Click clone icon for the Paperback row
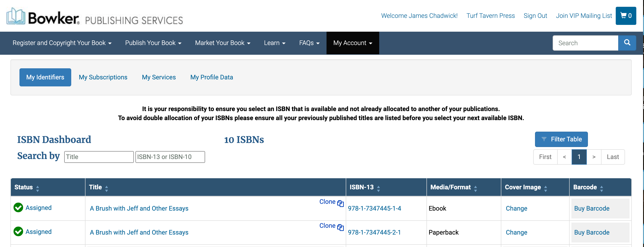The height and width of the screenshot is (247, 644). (x=340, y=227)
